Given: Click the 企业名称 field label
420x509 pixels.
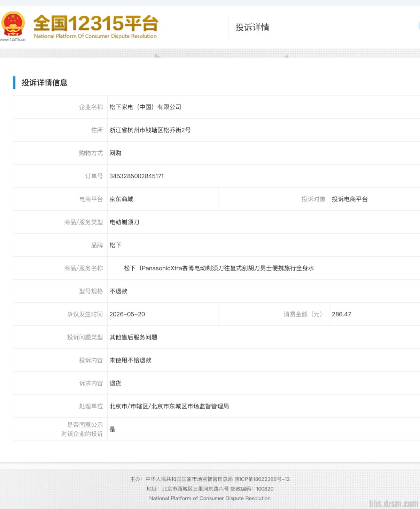Looking at the screenshot, I should [x=91, y=107].
